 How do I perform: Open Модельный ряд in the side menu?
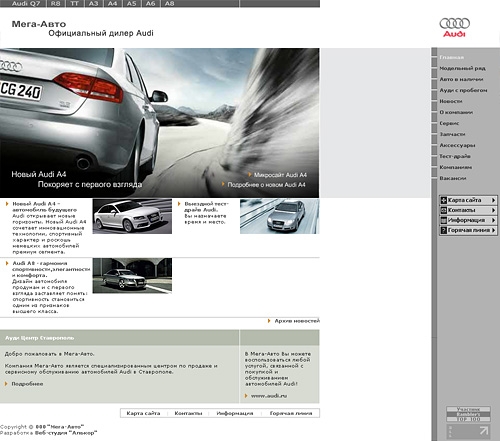point(462,68)
